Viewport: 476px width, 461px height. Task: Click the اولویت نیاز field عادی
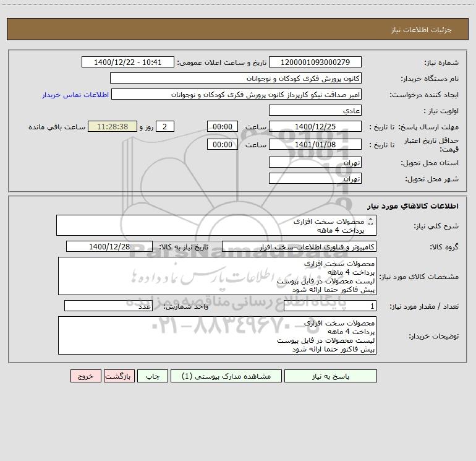[x=315, y=110]
